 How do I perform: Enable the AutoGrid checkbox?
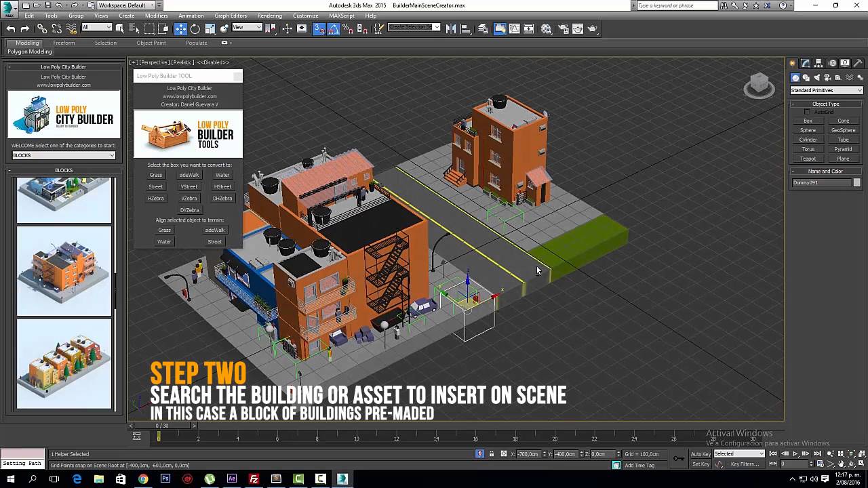click(807, 112)
